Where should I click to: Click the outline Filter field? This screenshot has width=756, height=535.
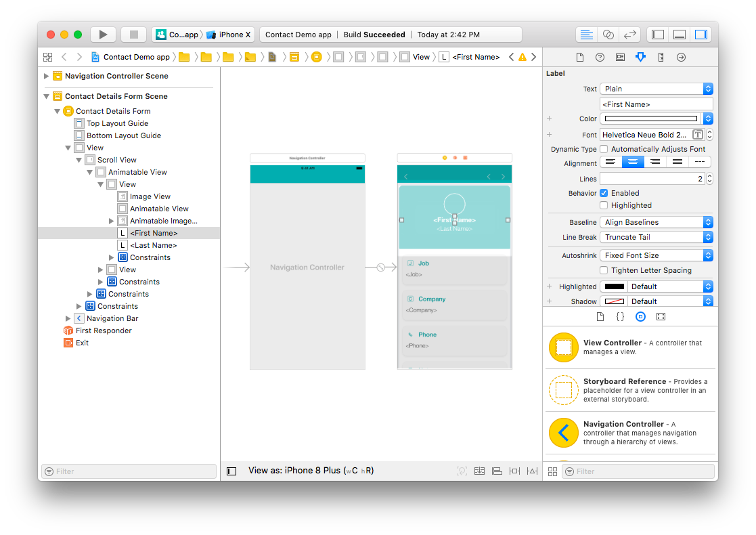[129, 471]
